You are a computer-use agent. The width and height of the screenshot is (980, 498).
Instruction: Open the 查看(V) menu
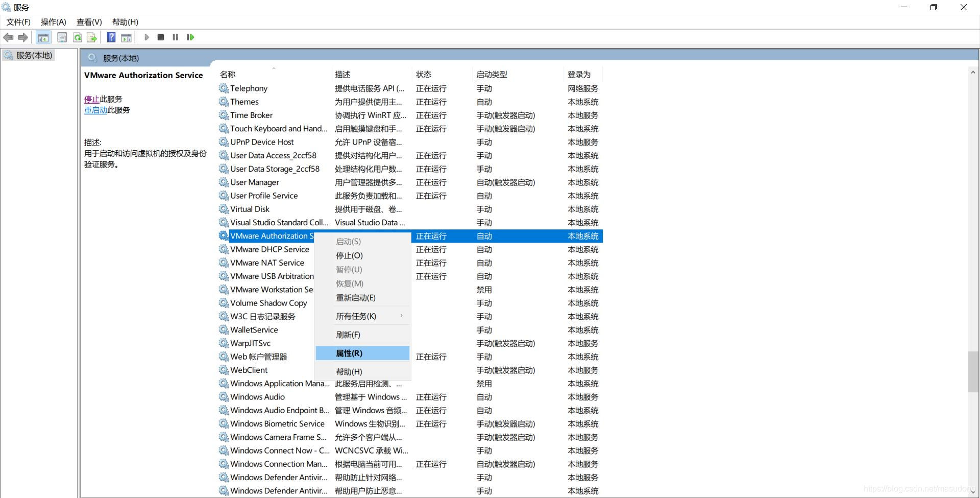pos(89,22)
